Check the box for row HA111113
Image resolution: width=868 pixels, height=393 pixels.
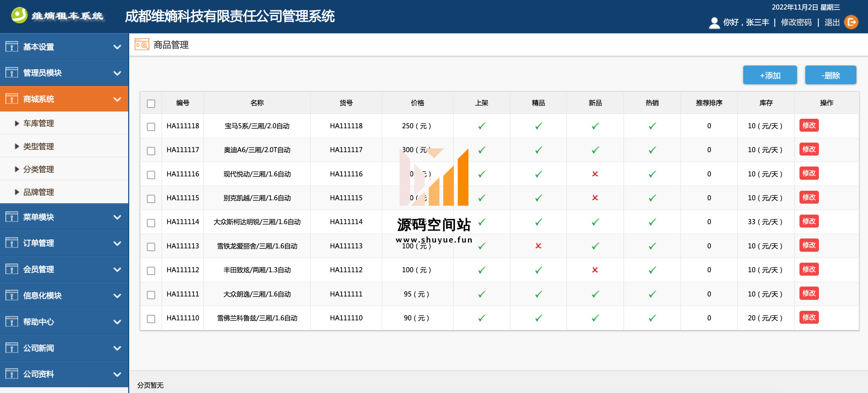(x=151, y=247)
